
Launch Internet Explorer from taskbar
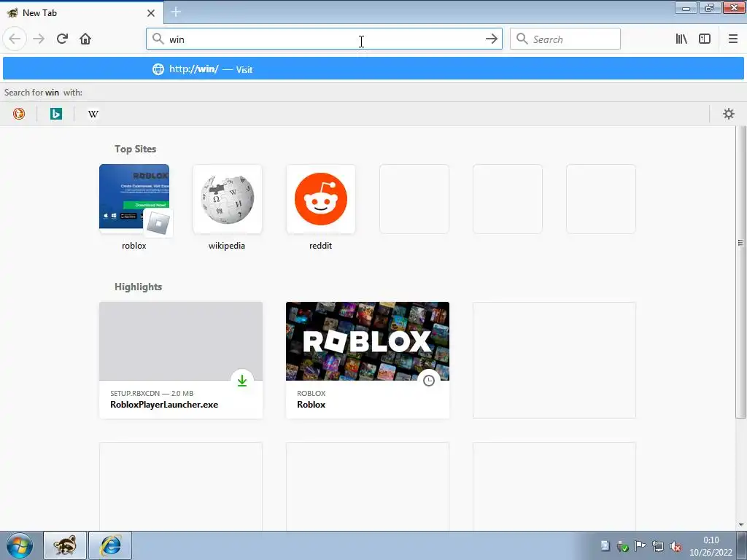pyautogui.click(x=110, y=545)
